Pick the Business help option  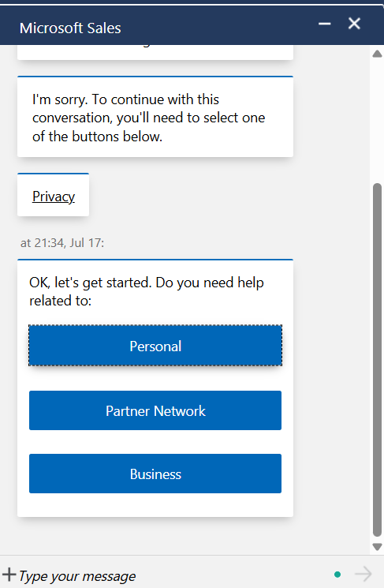pos(155,474)
